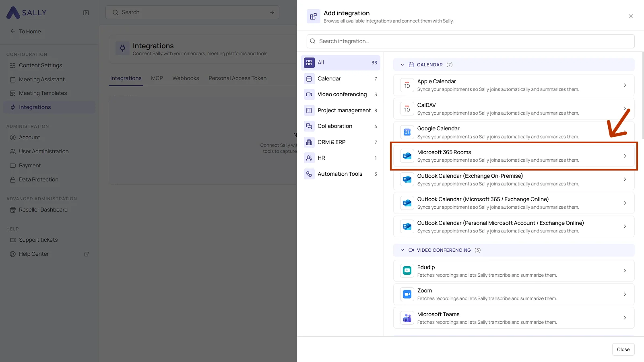Click the Outlook Exchange On-Premise icon
644x362 pixels.
(x=407, y=179)
